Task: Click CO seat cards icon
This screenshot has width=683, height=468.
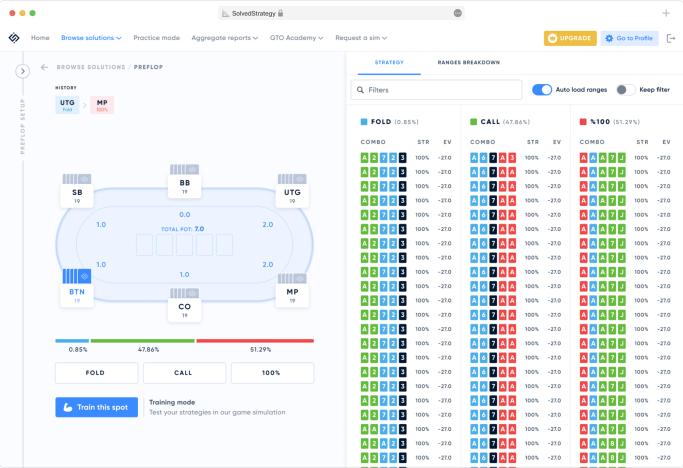Action: 185,293
